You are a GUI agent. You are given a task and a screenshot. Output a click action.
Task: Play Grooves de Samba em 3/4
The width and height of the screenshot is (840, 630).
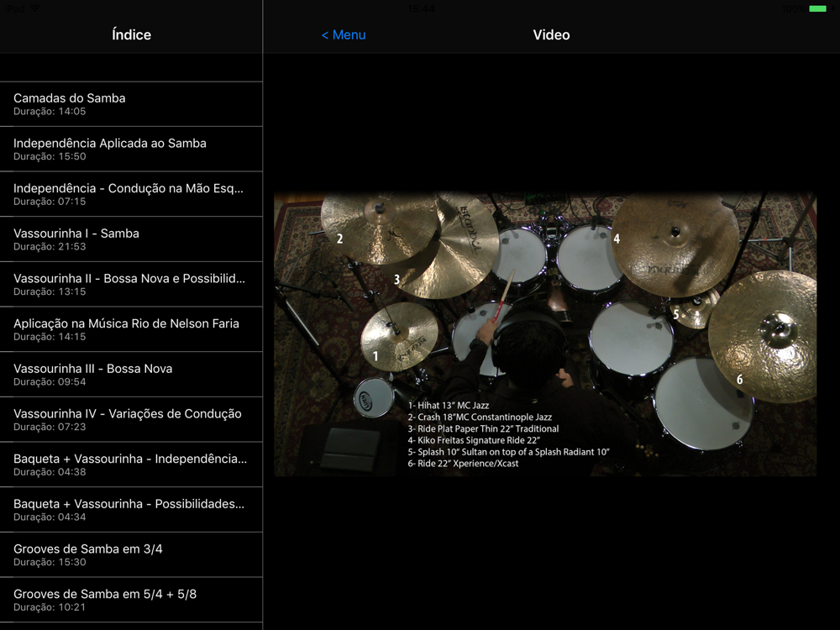click(x=131, y=554)
